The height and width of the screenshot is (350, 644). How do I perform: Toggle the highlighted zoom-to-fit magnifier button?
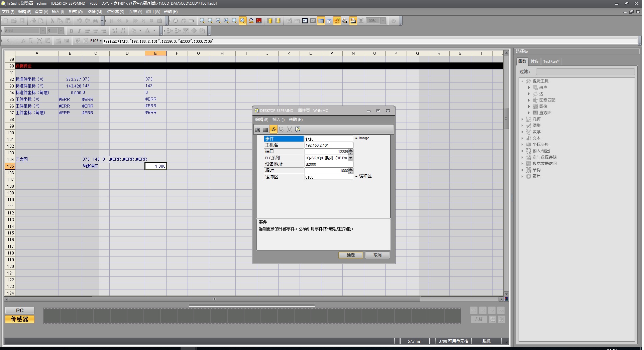pyautogui.click(x=243, y=21)
